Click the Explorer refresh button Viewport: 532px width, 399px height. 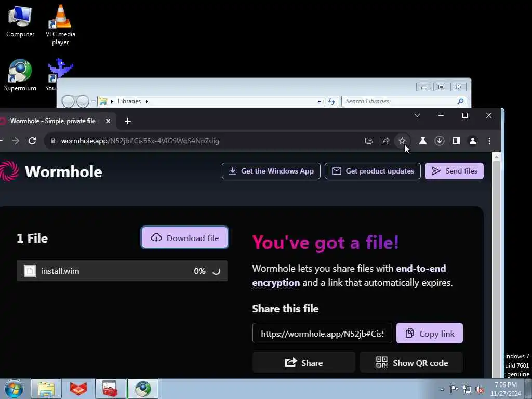click(331, 101)
